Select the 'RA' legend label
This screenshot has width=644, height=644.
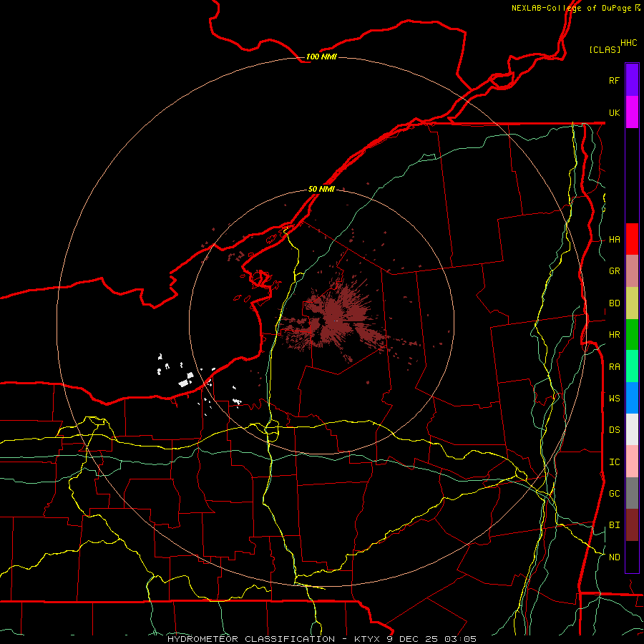click(x=614, y=367)
